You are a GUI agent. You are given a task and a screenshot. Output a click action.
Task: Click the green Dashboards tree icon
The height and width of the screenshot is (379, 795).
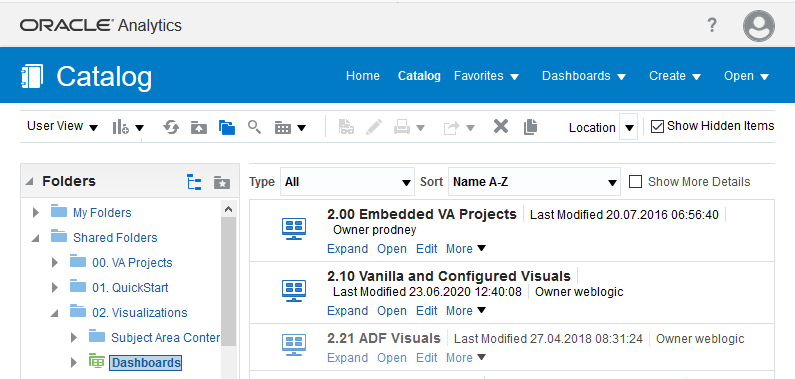click(x=96, y=361)
